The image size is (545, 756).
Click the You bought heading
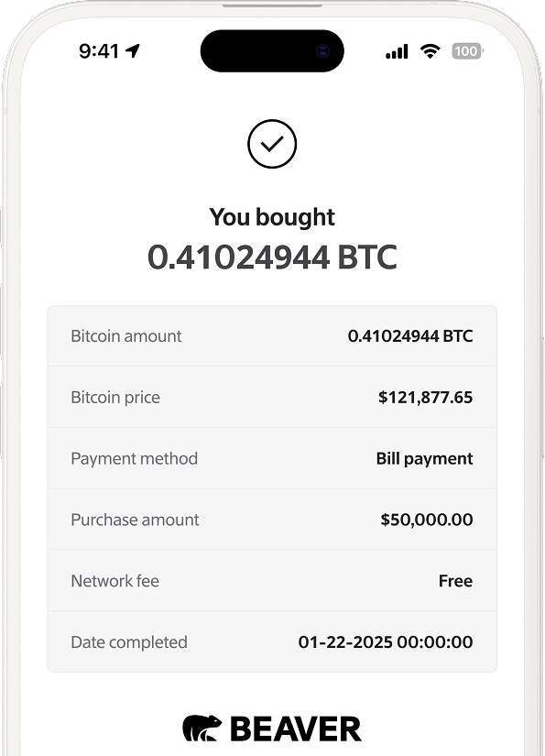[272, 217]
